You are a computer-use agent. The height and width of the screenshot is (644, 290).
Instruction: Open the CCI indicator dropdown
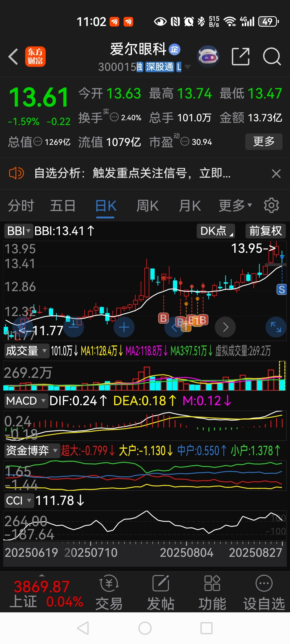point(19,501)
